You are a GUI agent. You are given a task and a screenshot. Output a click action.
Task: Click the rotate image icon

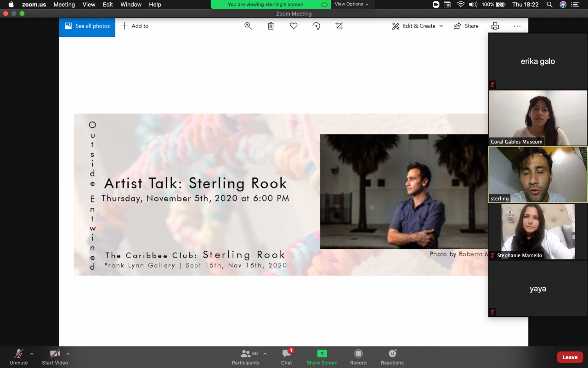[317, 26]
